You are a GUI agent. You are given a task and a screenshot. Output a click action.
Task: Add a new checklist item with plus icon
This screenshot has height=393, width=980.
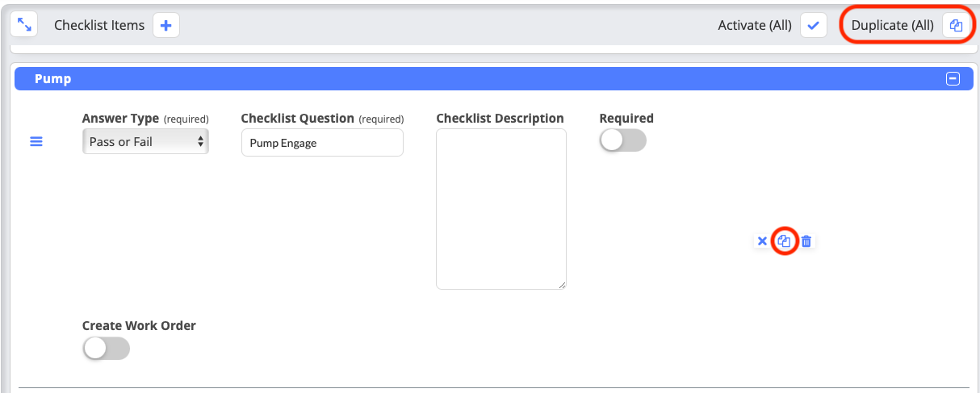coord(166,25)
